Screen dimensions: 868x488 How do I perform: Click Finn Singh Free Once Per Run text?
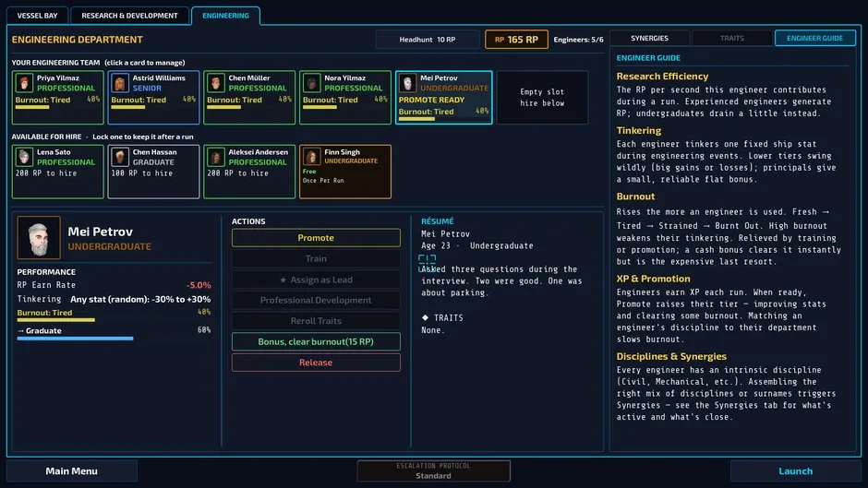coord(323,176)
